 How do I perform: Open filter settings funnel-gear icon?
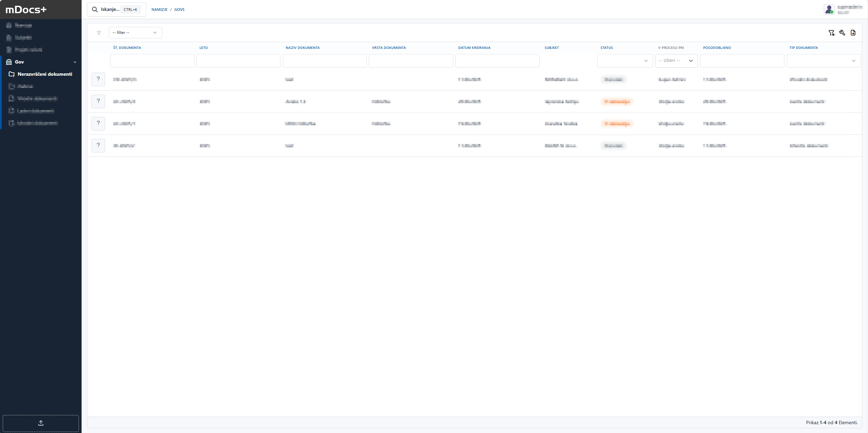coord(831,33)
